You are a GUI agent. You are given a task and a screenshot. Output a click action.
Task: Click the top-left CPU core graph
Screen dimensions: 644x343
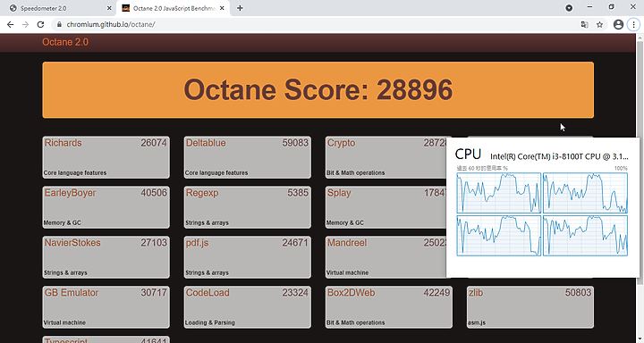point(498,193)
